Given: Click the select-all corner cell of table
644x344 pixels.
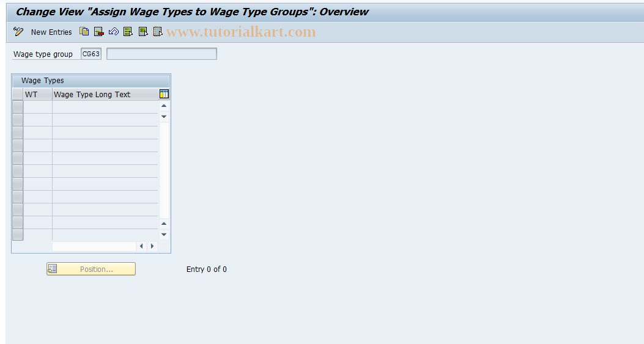Looking at the screenshot, I should 18,95.
